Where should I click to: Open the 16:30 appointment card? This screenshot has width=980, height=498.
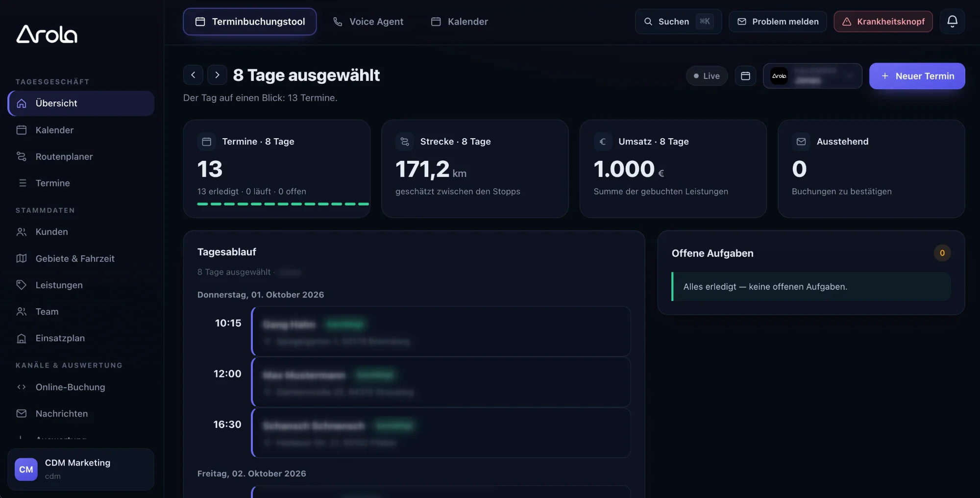coord(441,433)
